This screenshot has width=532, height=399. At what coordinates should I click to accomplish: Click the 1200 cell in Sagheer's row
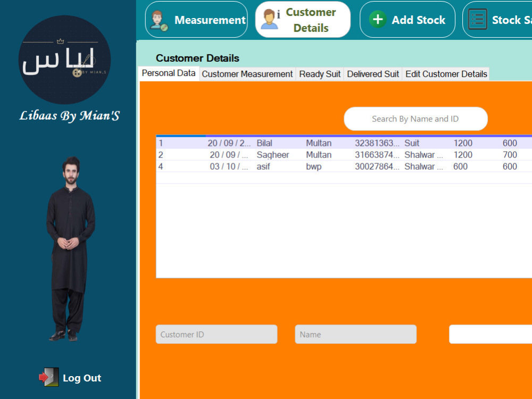[463, 155]
